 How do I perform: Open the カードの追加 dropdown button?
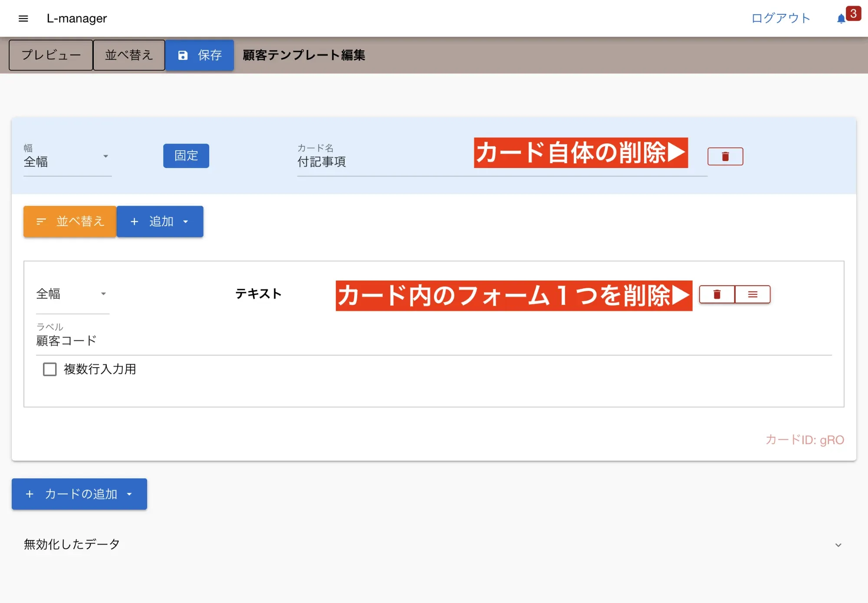click(x=79, y=494)
